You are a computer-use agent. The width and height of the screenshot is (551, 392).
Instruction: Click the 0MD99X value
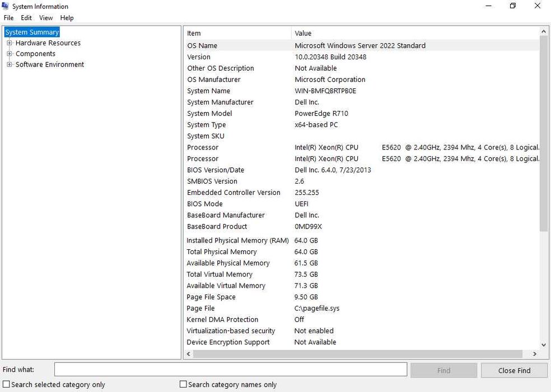point(308,226)
